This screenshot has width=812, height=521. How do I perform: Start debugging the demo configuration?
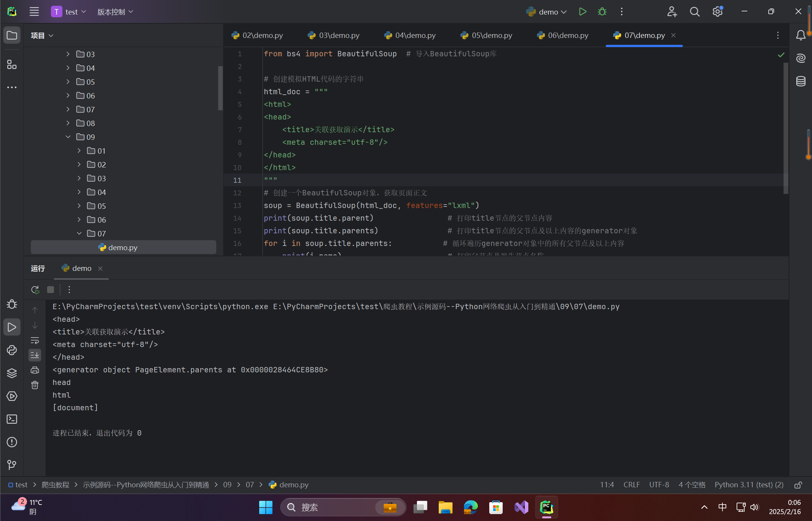coord(602,11)
